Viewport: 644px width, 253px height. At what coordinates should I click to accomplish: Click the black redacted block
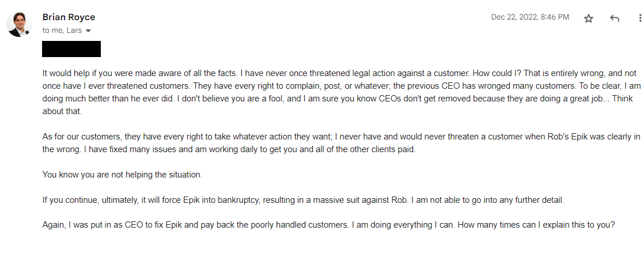tap(71, 49)
